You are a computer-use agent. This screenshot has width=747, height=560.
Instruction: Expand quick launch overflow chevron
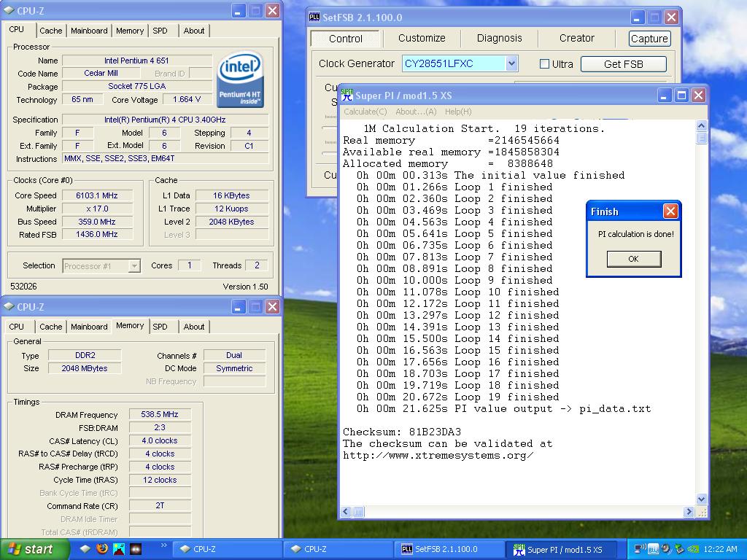click(x=164, y=545)
